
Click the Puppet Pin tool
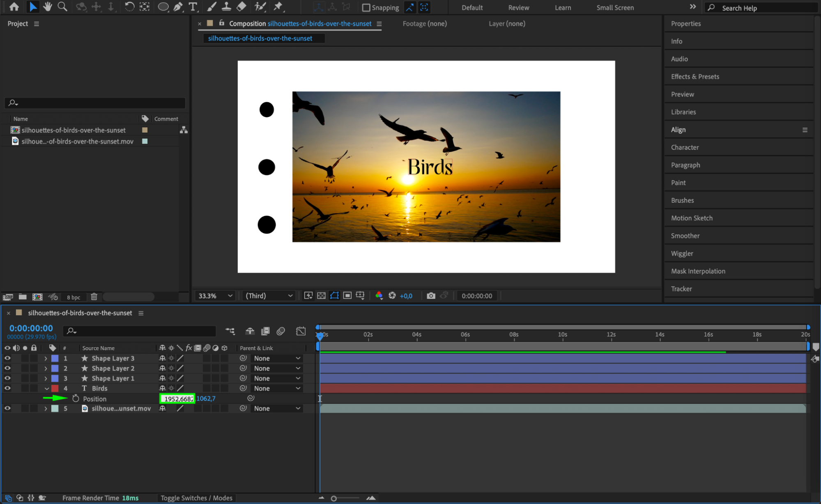pos(278,7)
